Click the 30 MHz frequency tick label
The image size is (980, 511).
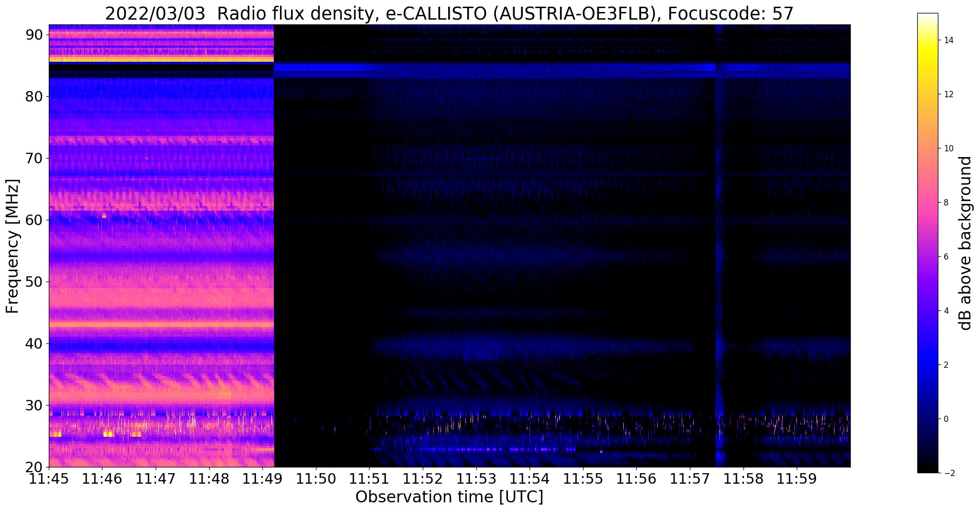click(35, 405)
